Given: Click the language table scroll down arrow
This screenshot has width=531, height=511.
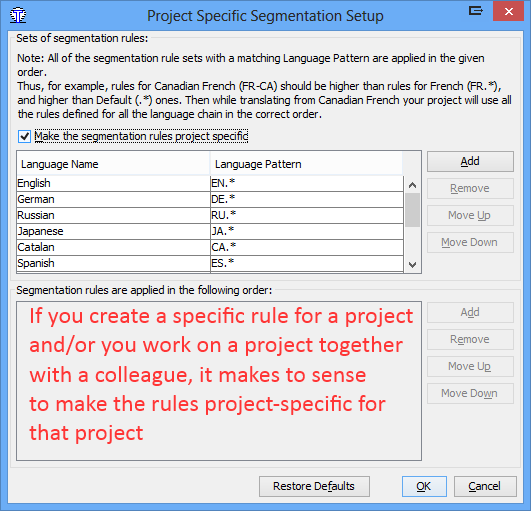Looking at the screenshot, I should coord(412,264).
